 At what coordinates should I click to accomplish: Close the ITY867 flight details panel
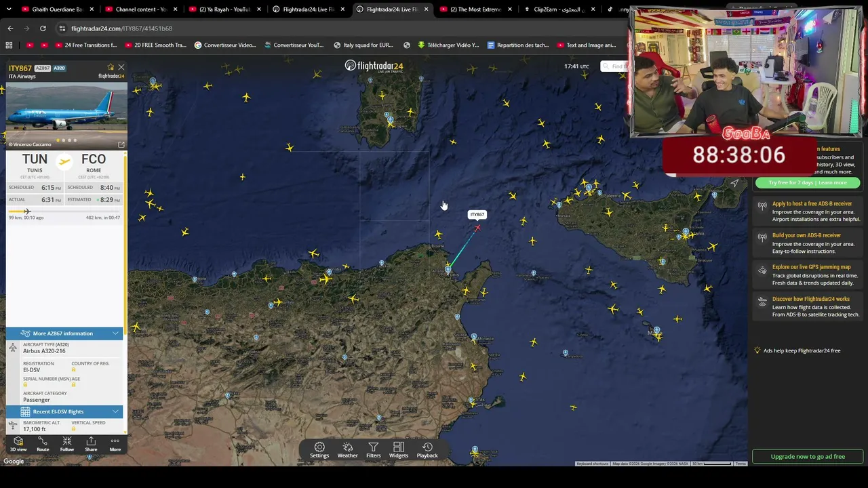[121, 67]
